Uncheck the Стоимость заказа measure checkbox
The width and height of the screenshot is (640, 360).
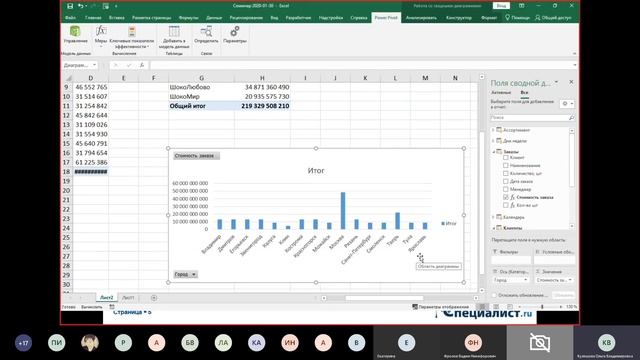tap(506, 197)
